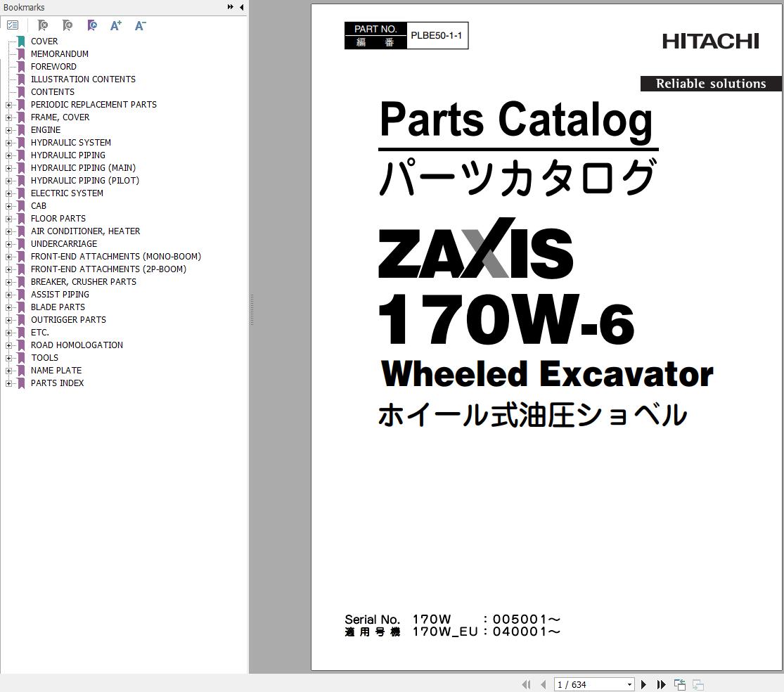Expand the ROAD HOMOLOGATION bookmark node
This screenshot has width=784, height=692.
[x=8, y=345]
